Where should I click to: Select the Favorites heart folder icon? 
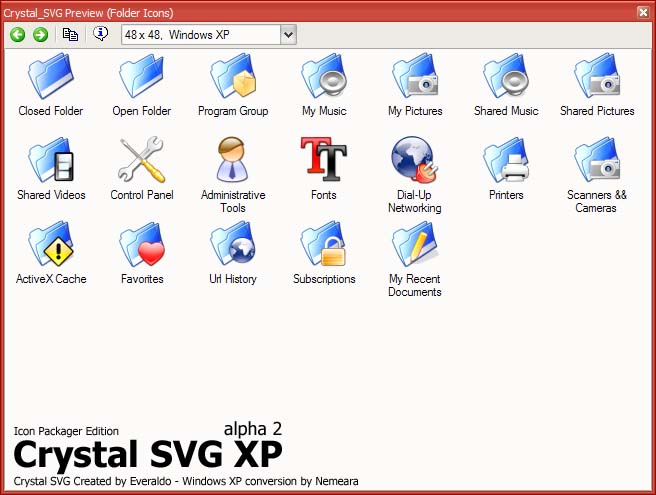click(x=142, y=244)
